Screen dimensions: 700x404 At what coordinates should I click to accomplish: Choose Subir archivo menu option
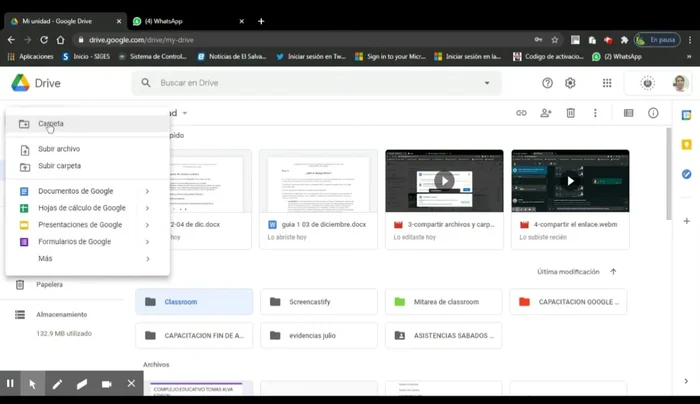pyautogui.click(x=59, y=149)
